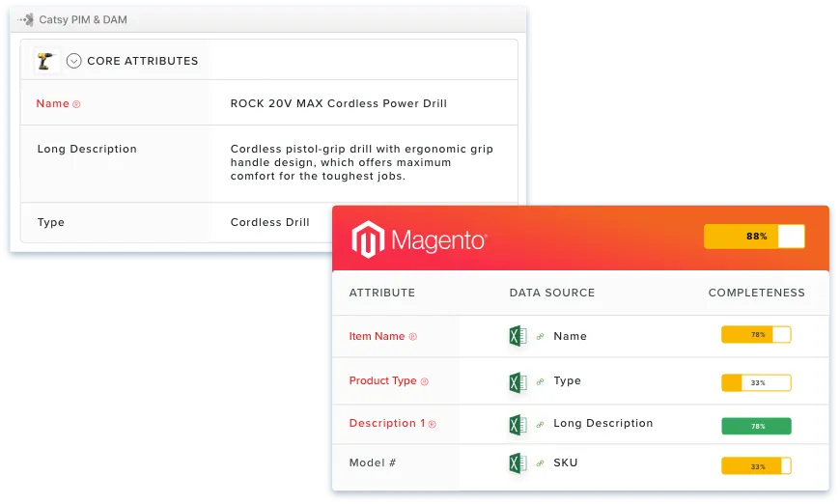Click the link icon beside Long Description source
This screenshot has height=504, width=840.
click(540, 424)
